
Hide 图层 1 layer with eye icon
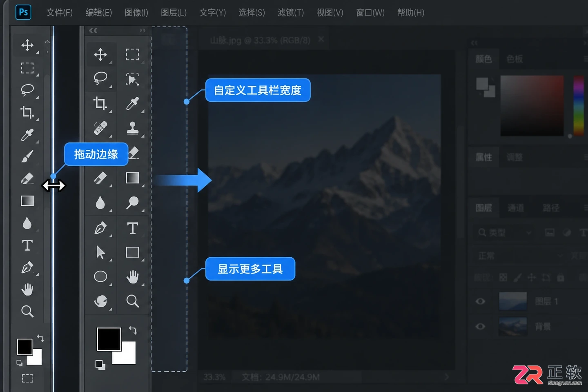(481, 301)
